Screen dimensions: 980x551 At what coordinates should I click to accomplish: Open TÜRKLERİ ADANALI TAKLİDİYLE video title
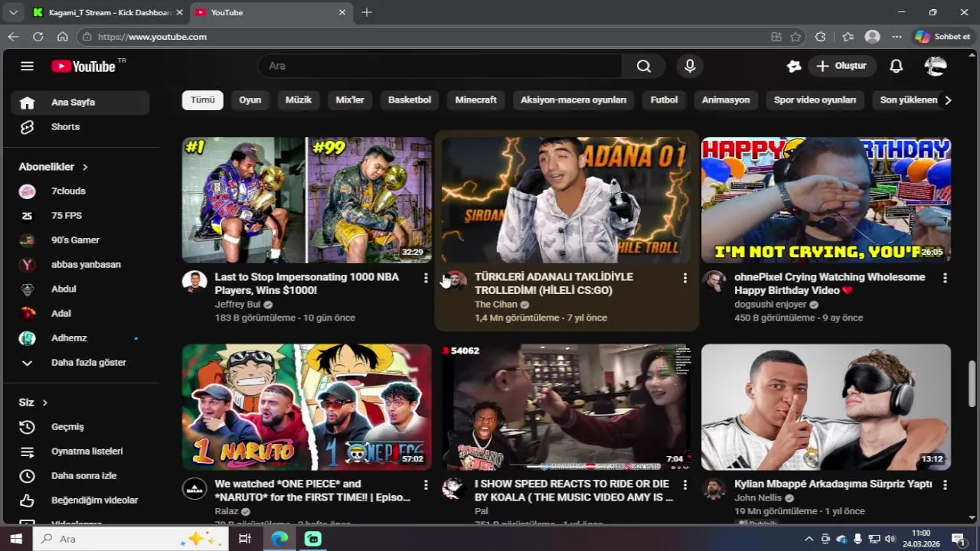tap(554, 283)
